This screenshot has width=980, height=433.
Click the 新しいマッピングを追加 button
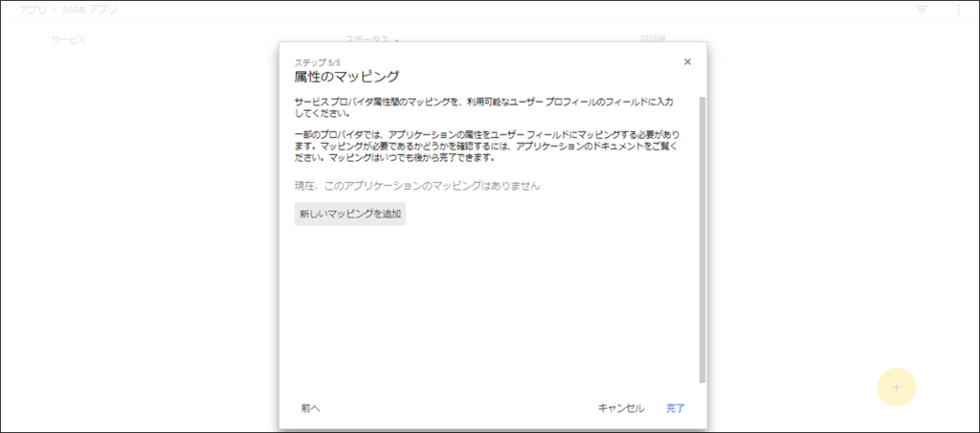click(350, 214)
